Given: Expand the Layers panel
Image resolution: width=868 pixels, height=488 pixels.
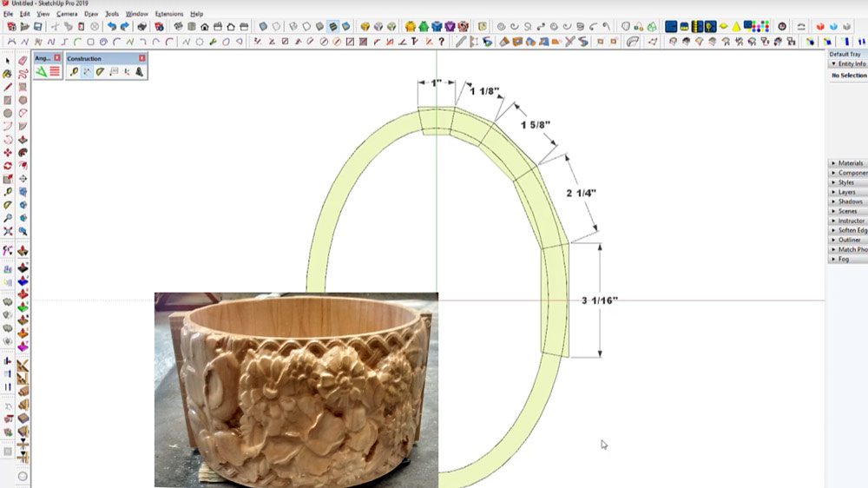Looking at the screenshot, I should pos(847,192).
